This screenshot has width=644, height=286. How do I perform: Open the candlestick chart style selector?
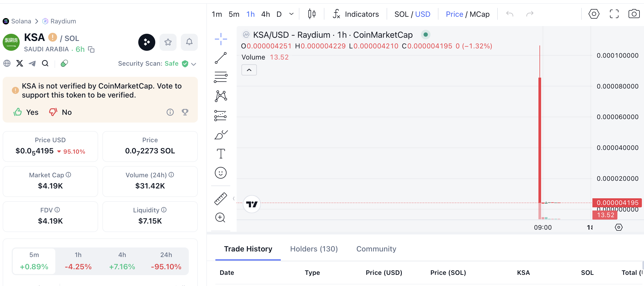tap(312, 14)
